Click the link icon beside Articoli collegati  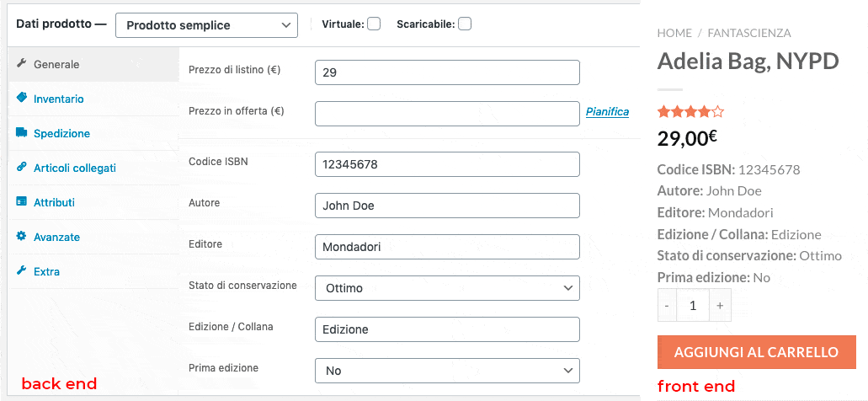coord(22,167)
